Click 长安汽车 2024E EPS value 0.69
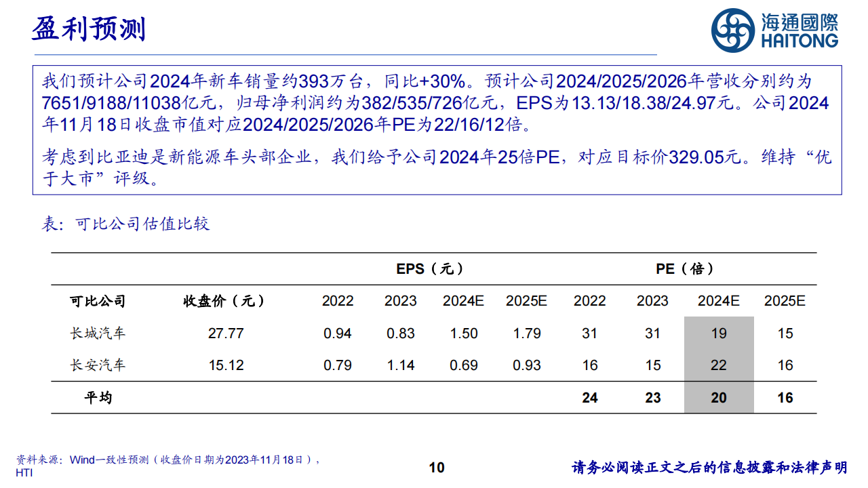Image resolution: width=868 pixels, height=488 pixels. tap(464, 365)
